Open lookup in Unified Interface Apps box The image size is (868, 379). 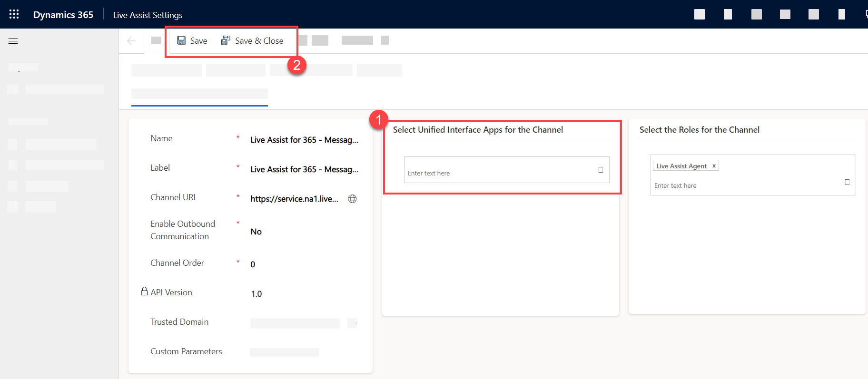(x=601, y=170)
